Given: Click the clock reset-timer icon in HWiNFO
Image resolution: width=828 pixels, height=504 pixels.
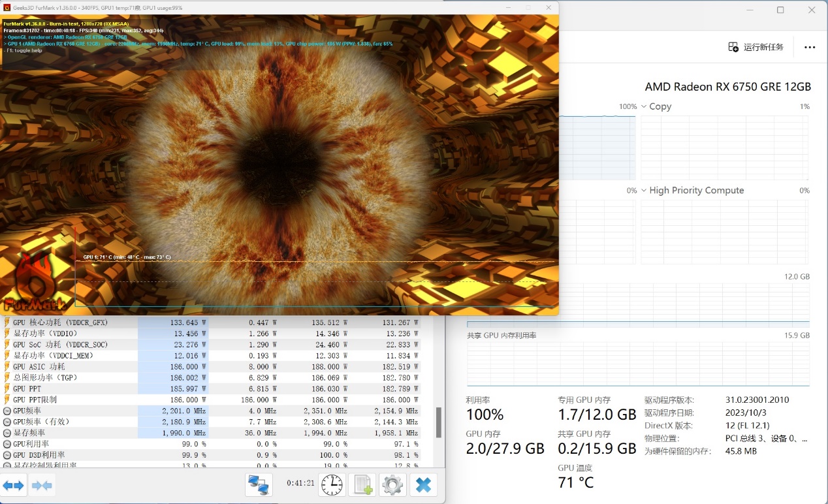Looking at the screenshot, I should (332, 485).
